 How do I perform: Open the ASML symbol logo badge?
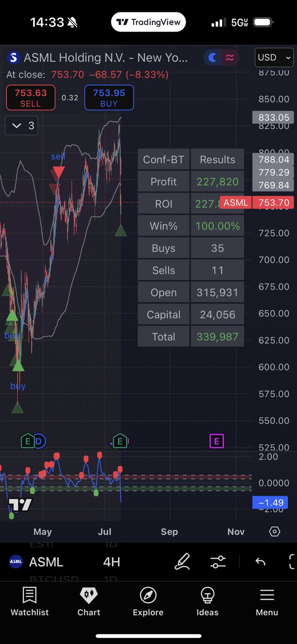[x=13, y=58]
